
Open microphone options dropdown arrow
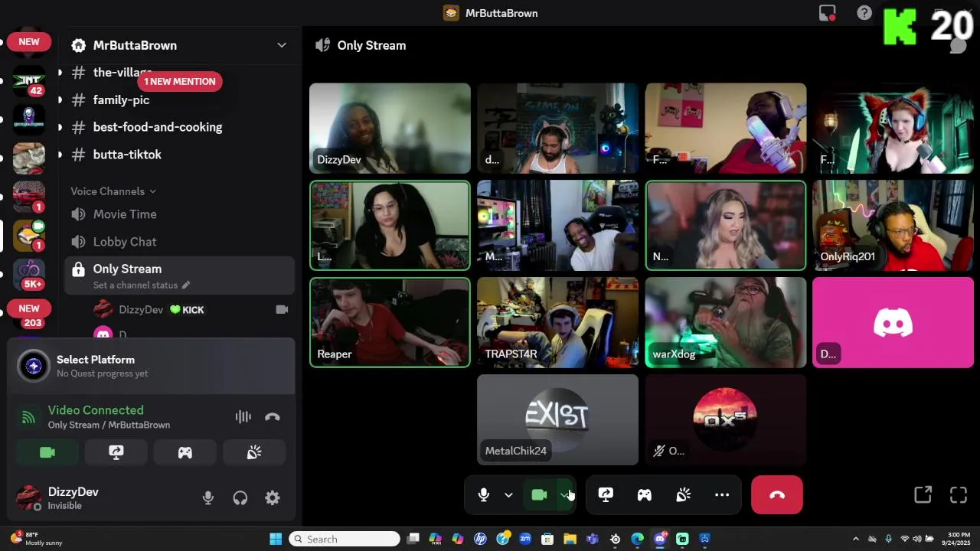pyautogui.click(x=508, y=495)
